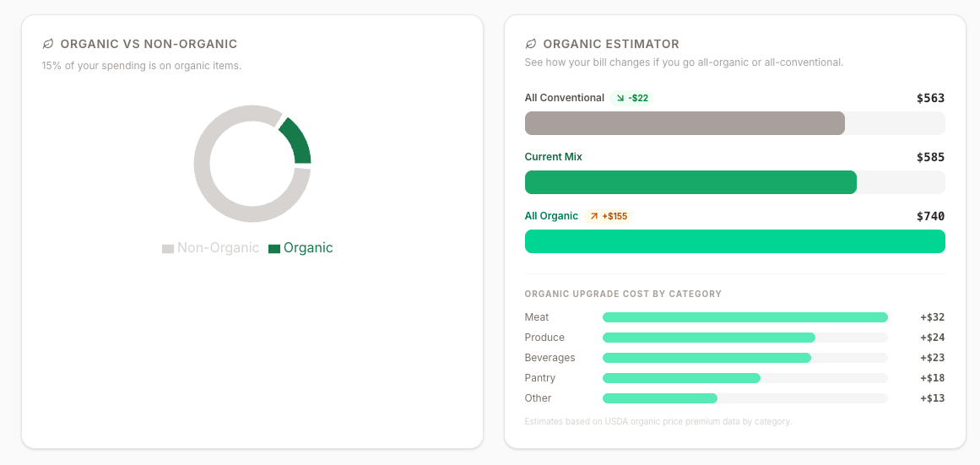Select the Meat category upgrade bar
The image size is (980, 465).
(x=744, y=317)
